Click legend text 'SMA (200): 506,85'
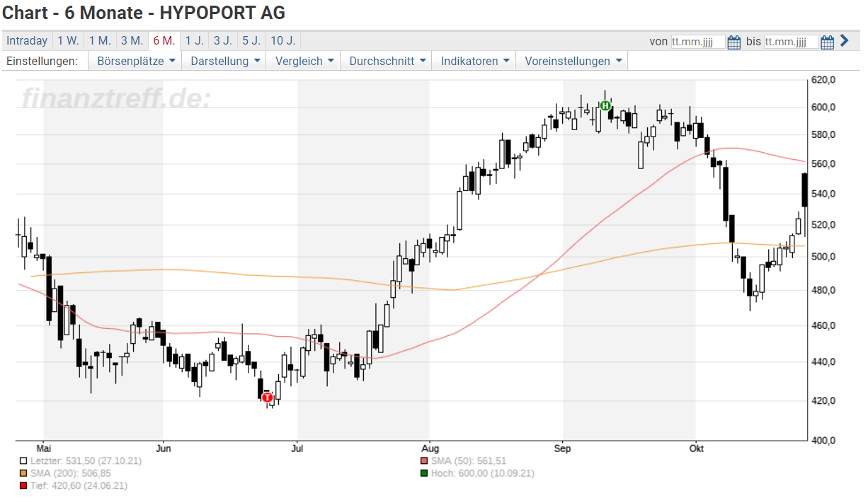Viewport: 868px width, 498px height. (x=71, y=473)
